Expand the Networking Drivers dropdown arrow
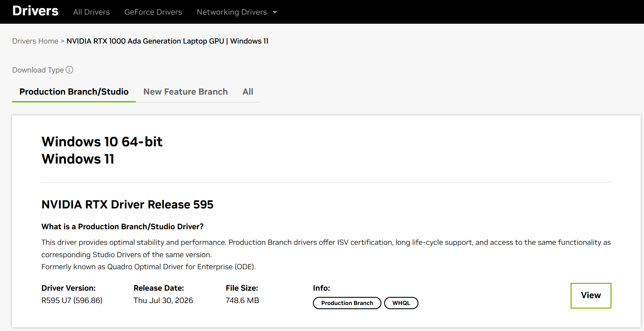The image size is (644, 331). (x=275, y=12)
